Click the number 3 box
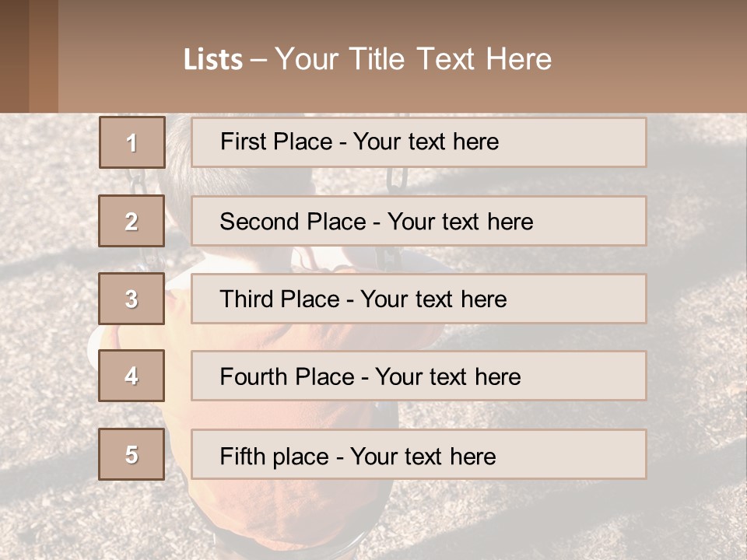 (132, 299)
